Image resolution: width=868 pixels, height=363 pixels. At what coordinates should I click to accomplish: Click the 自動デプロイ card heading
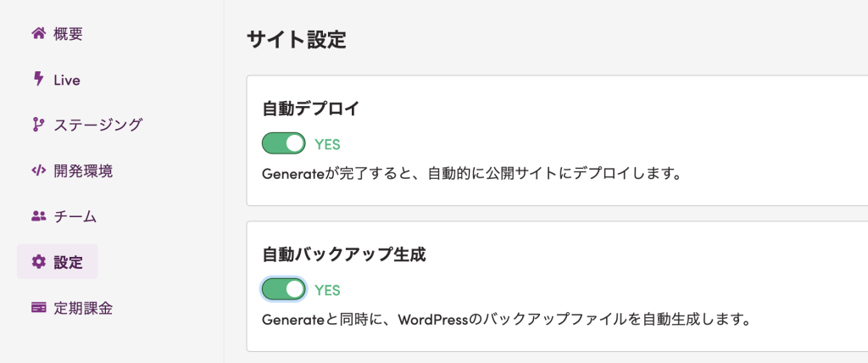coord(311,109)
